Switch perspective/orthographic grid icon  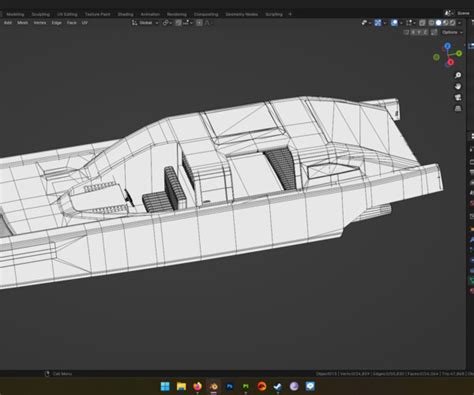coord(458,108)
